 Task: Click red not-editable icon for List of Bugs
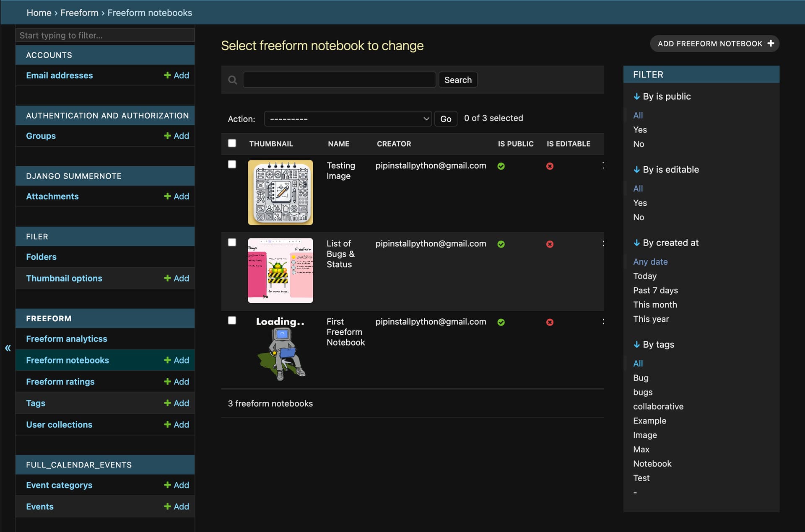point(550,244)
